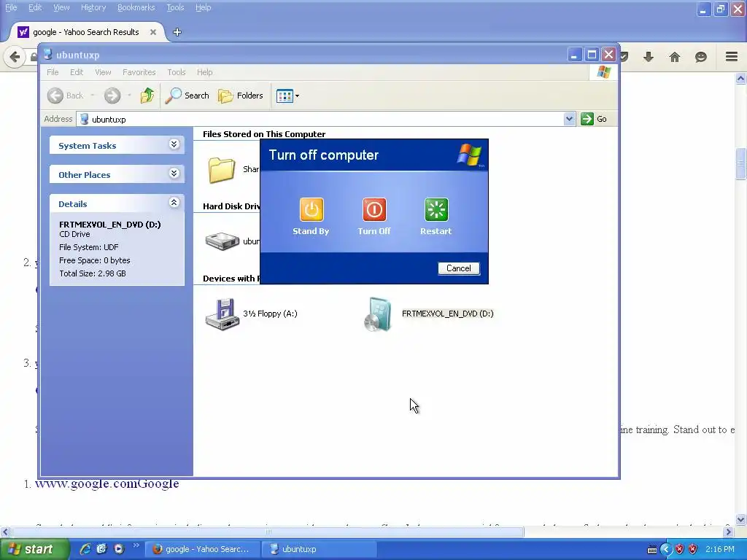Open the Favorites menu in Explorer

pos(139,72)
